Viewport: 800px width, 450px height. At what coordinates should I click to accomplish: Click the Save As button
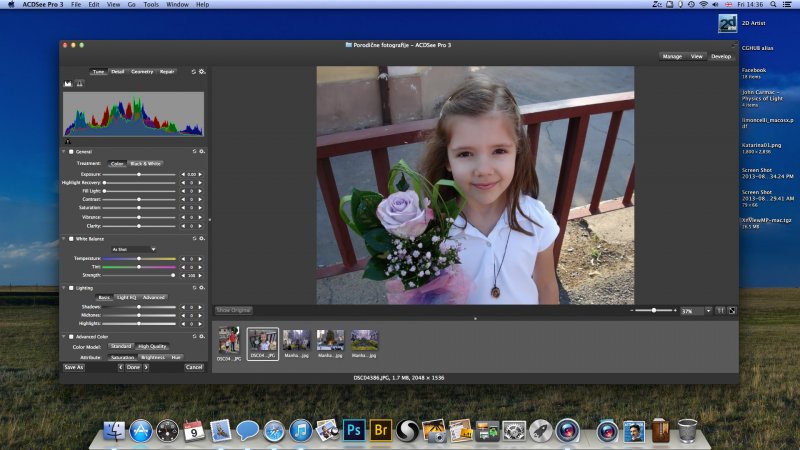pos(73,367)
